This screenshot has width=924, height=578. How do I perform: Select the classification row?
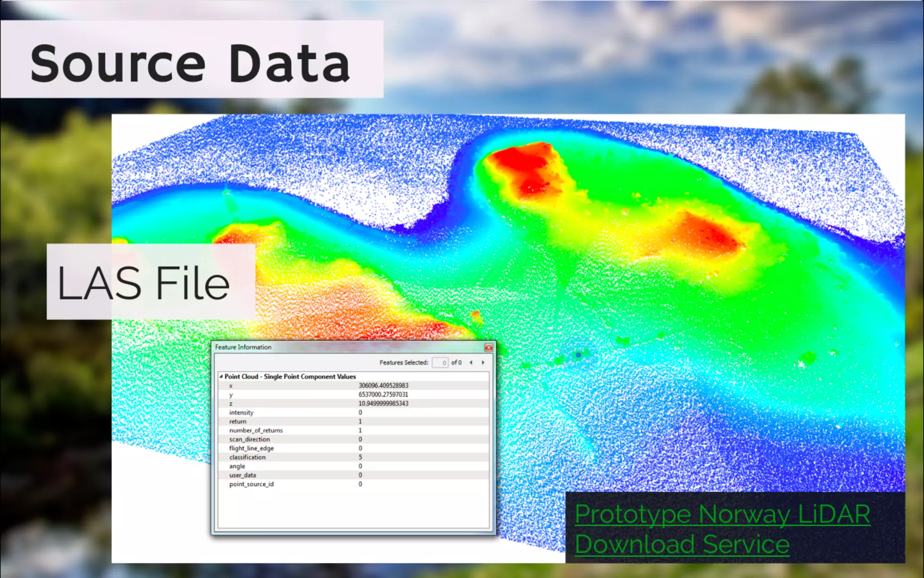click(x=354, y=457)
